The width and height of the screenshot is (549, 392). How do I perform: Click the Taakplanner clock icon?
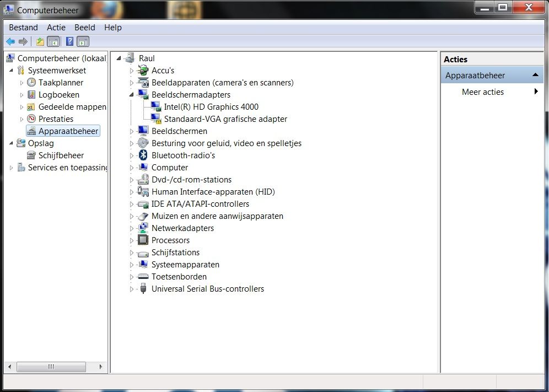point(31,82)
